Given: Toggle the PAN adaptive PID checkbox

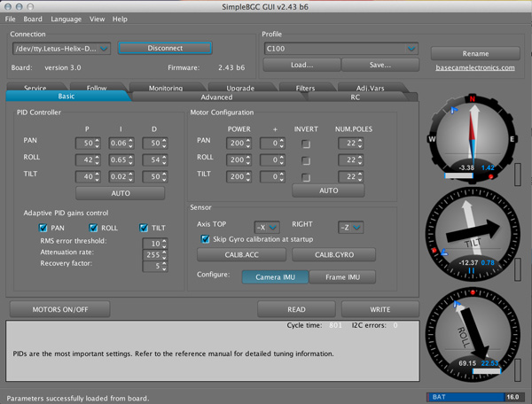Looking at the screenshot, I should pos(43,228).
